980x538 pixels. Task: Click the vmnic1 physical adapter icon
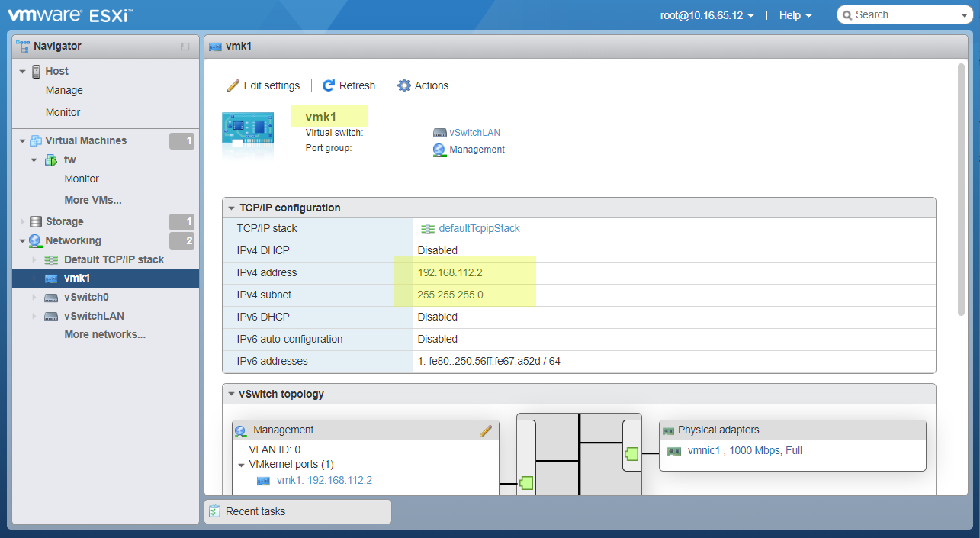tap(674, 451)
